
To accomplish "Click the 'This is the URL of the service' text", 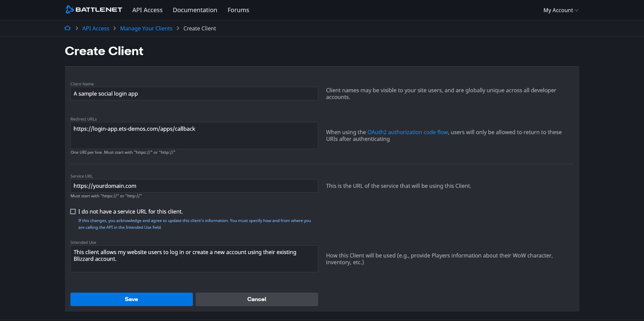I will point(399,186).
